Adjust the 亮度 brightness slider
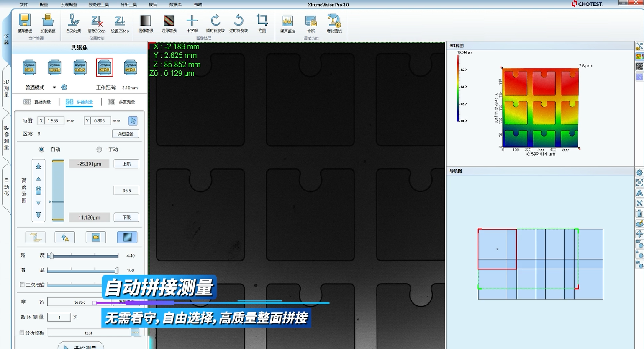 (84, 256)
